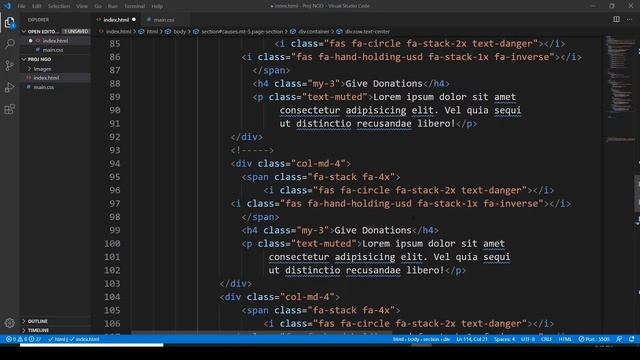Switch to the index.html editor tab
The height and width of the screenshot is (360, 640).
click(x=116, y=20)
